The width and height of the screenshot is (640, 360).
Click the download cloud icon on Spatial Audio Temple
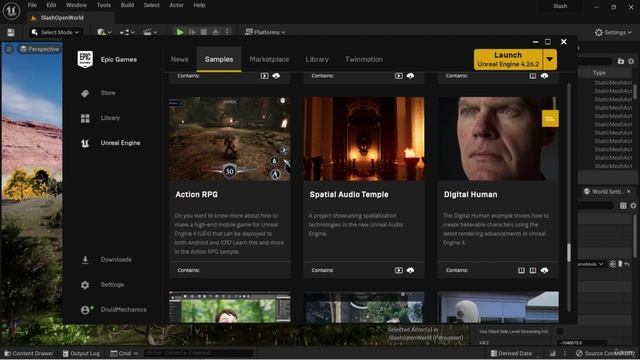[410, 270]
